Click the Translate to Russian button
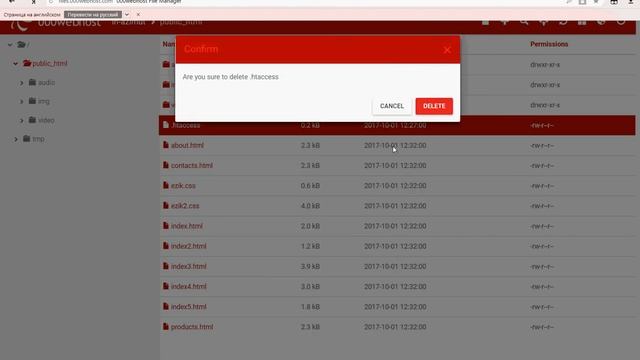The image size is (640, 360). click(x=93, y=15)
